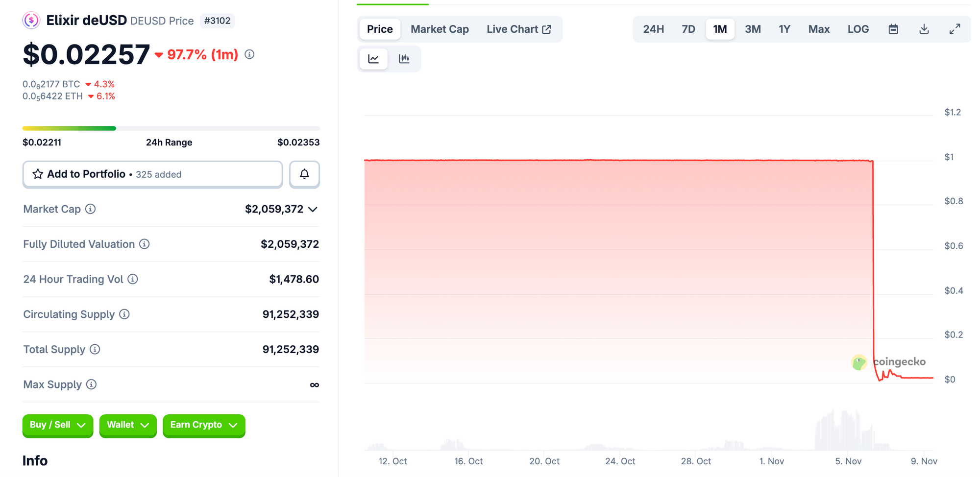Switch to candlestick chart view icon
The width and height of the screenshot is (980, 477).
[x=404, y=59]
